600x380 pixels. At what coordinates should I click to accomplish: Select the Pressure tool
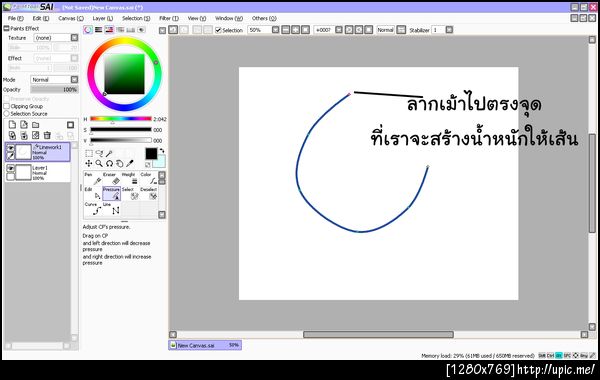111,193
